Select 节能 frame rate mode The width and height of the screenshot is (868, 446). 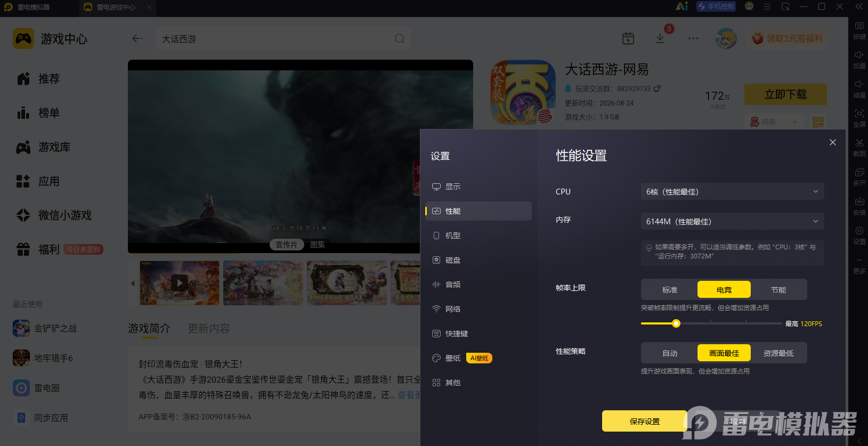(x=778, y=289)
